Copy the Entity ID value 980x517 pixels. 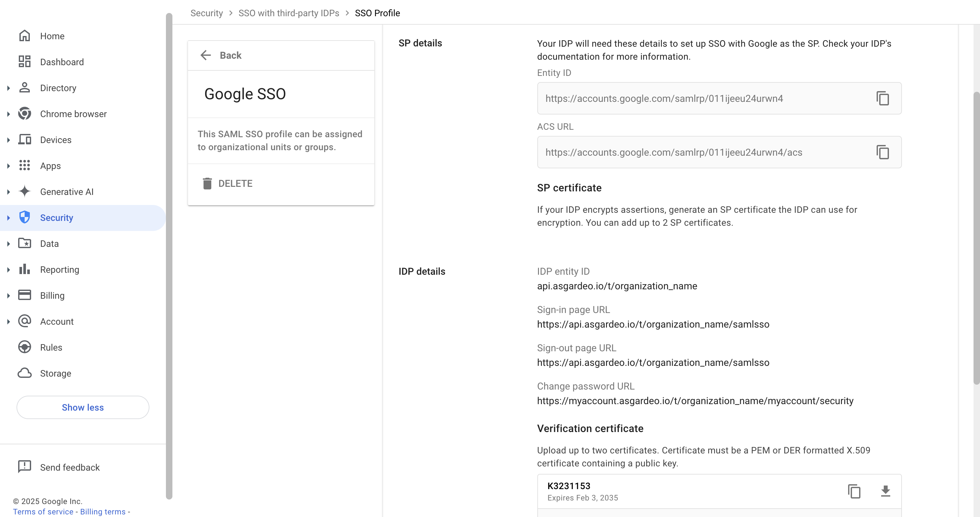[882, 98]
